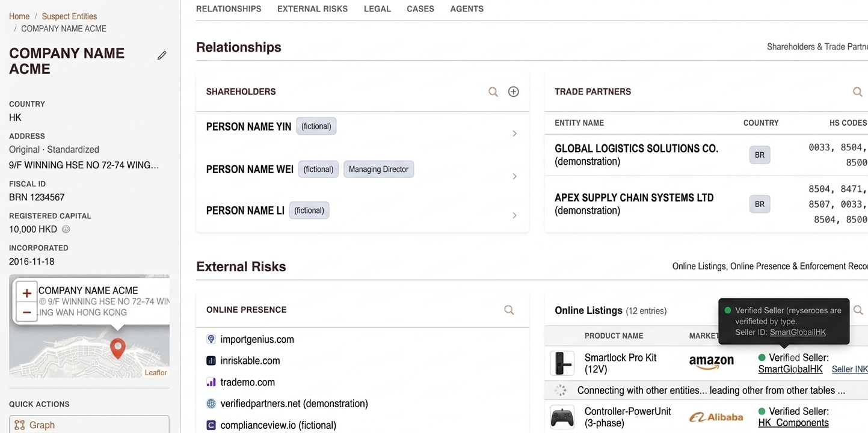Click the Controller-PowerUnit (3-phase) product name

coord(628,417)
